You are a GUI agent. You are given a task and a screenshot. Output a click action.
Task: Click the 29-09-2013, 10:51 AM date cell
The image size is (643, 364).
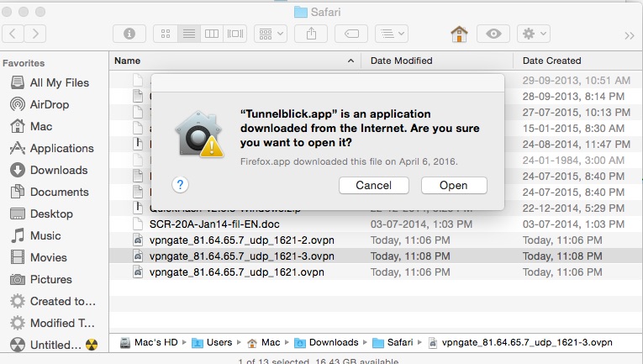point(576,81)
